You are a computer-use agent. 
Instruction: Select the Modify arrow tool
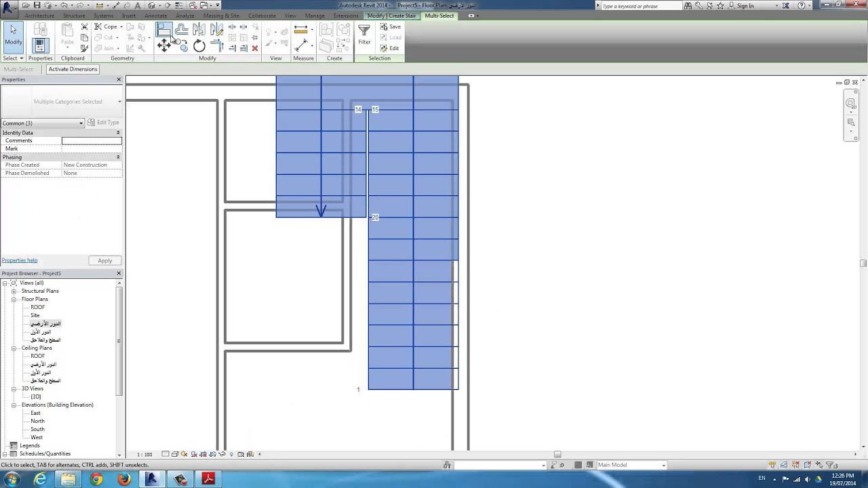tap(13, 35)
